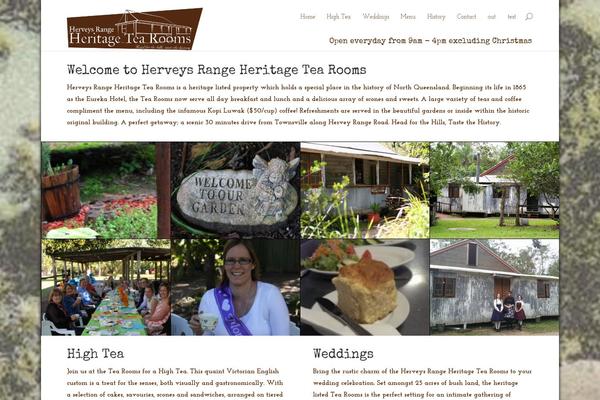
Task: Open the Menu navigation link
Action: click(x=408, y=16)
